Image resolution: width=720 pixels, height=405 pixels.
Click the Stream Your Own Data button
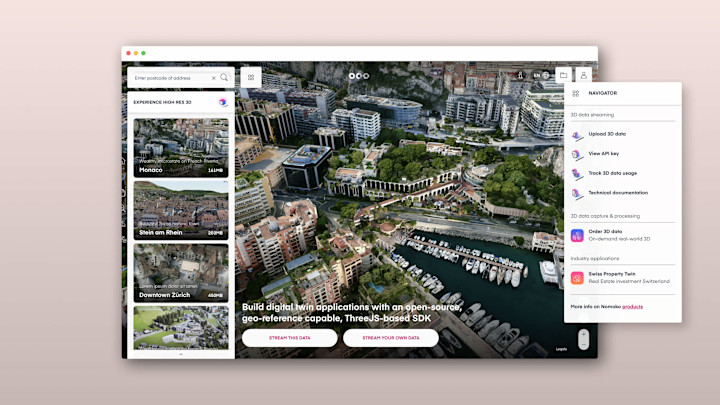point(391,338)
